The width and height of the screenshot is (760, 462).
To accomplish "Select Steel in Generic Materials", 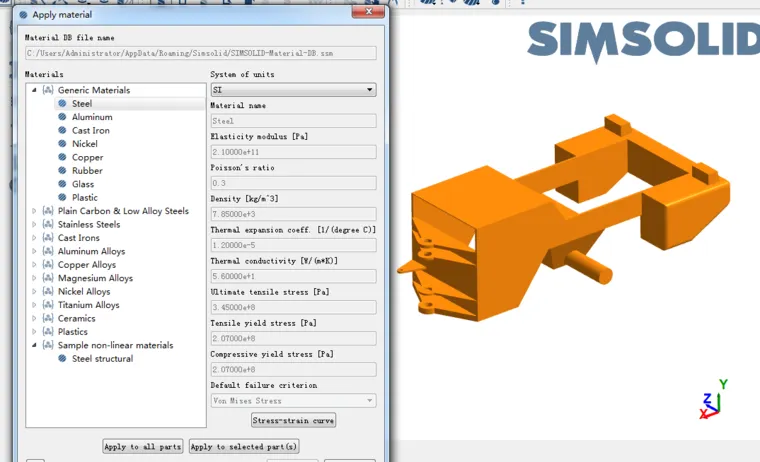I will [x=82, y=104].
